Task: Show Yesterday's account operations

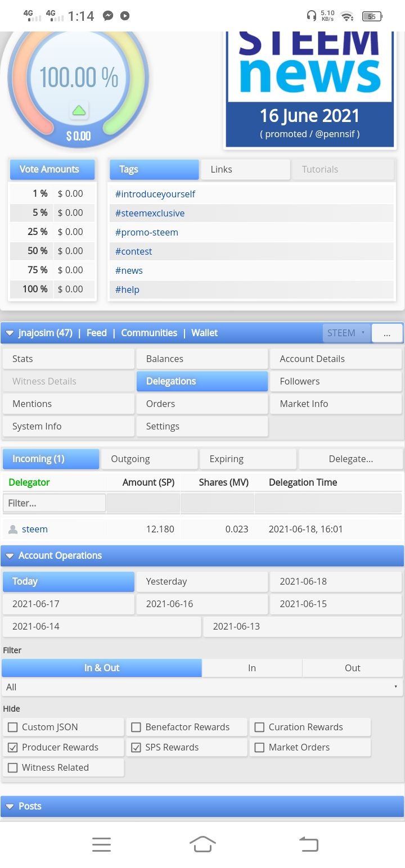Action: tap(202, 581)
